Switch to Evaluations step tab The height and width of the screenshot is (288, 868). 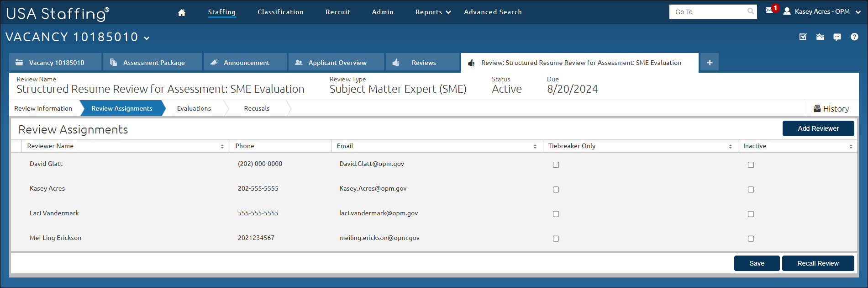pyautogui.click(x=194, y=108)
